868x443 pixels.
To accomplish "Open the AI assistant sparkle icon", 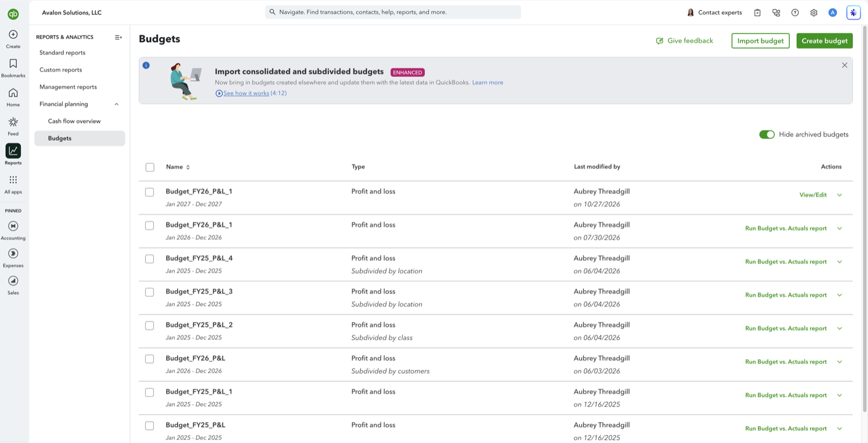I will point(854,13).
